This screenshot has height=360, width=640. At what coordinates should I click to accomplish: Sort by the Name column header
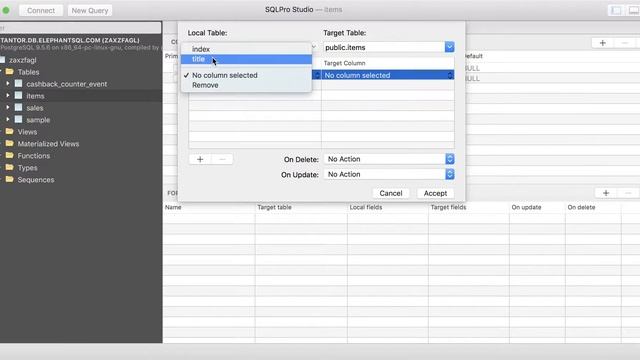(173, 207)
